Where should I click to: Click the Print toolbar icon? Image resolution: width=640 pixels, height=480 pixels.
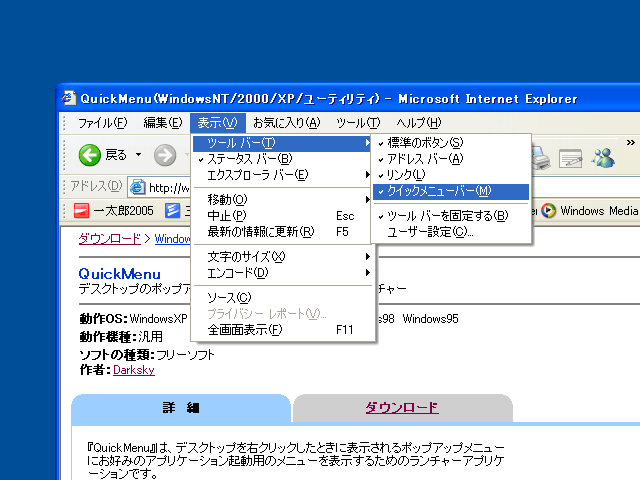pyautogui.click(x=541, y=158)
